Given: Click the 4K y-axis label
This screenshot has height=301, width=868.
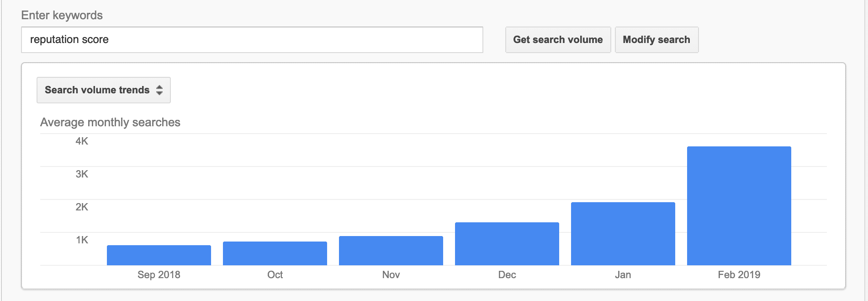Looking at the screenshot, I should pyautogui.click(x=82, y=141).
